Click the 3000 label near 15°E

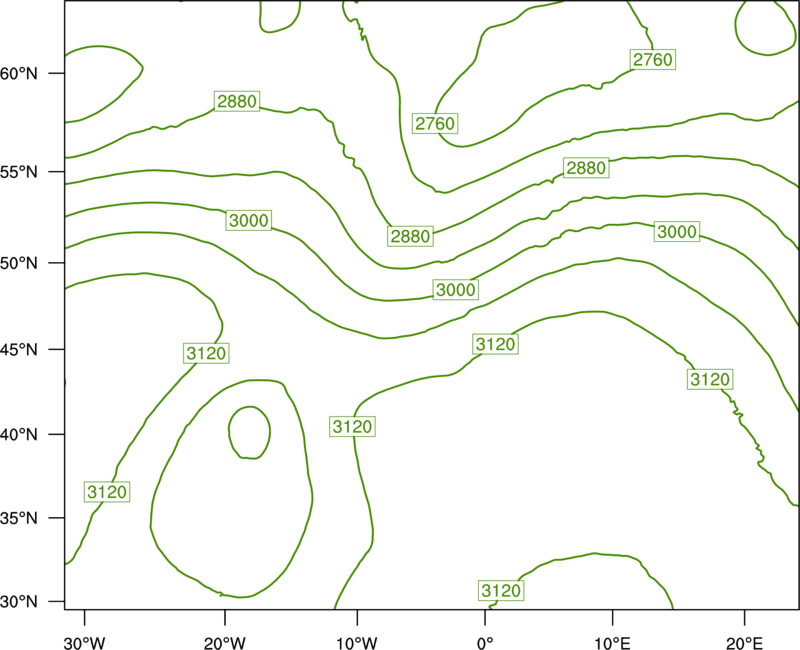point(677,232)
